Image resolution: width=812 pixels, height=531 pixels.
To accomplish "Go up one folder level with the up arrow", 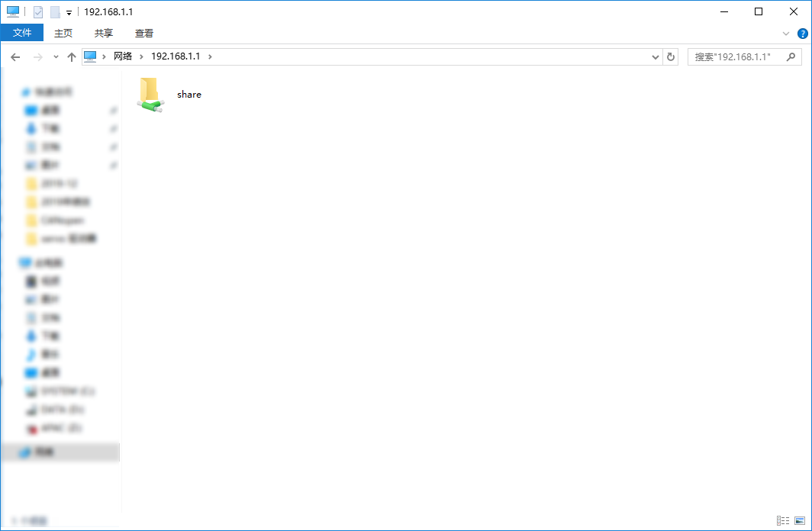I will (71, 56).
